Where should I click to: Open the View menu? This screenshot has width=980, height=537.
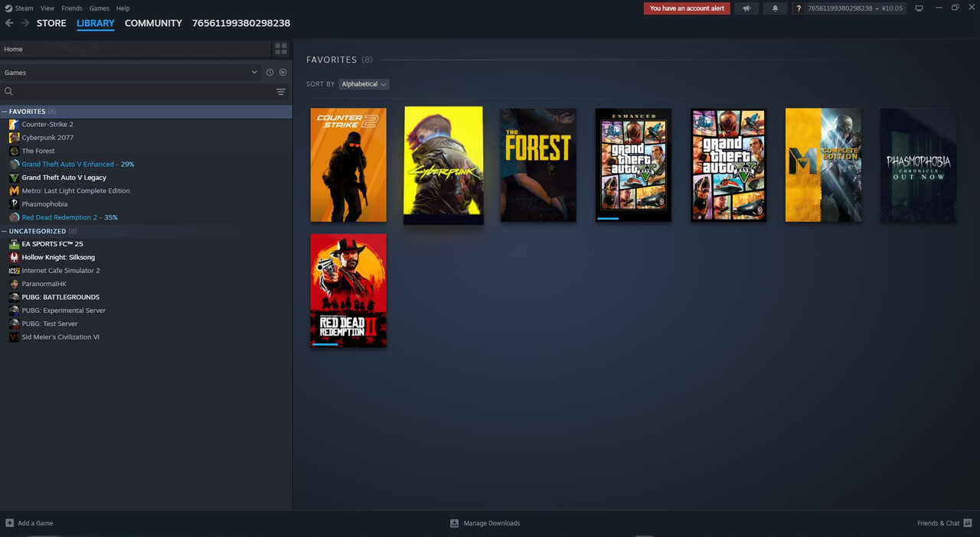[47, 8]
